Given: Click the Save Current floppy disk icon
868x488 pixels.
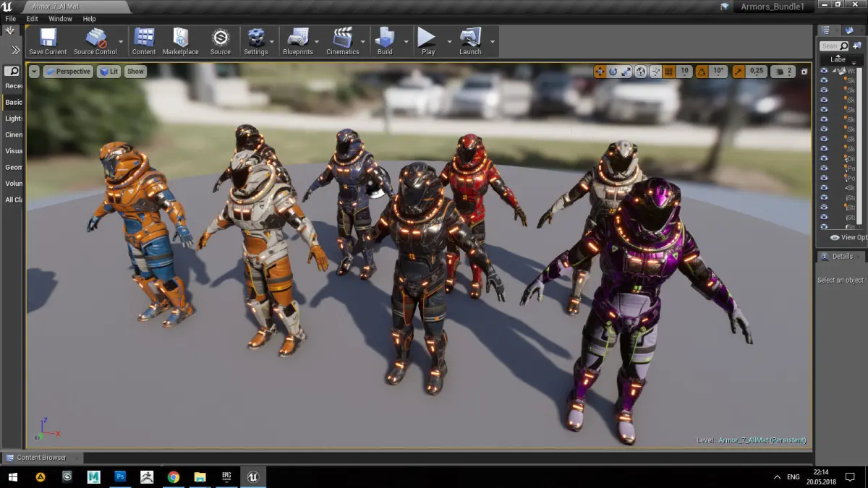Looking at the screenshot, I should [x=48, y=38].
